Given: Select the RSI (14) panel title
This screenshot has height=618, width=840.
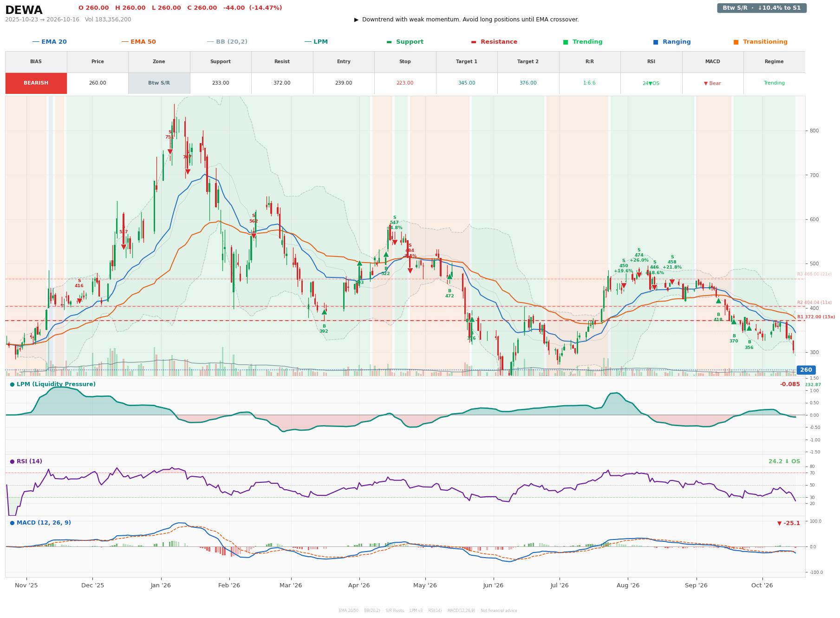Looking at the screenshot, I should pyautogui.click(x=26, y=461).
